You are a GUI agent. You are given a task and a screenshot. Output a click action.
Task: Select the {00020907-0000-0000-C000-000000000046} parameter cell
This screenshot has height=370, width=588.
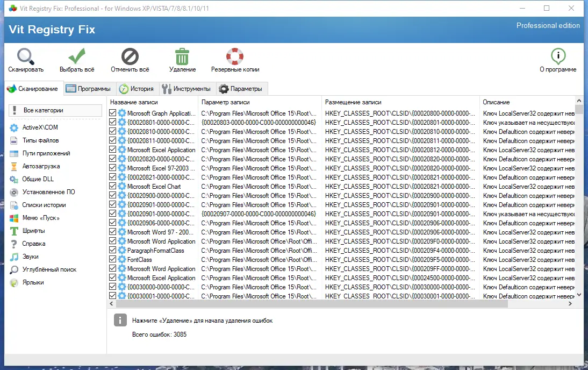coord(259,214)
